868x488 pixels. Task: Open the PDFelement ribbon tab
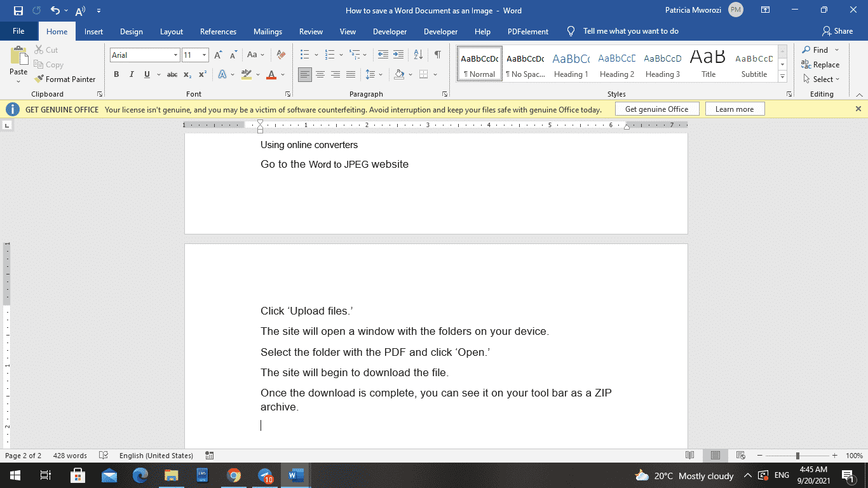(x=527, y=30)
